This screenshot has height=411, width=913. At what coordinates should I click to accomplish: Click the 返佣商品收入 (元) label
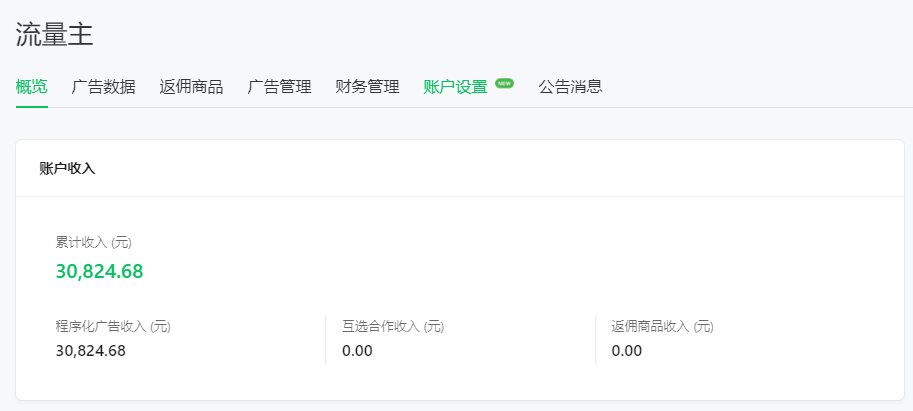(663, 327)
